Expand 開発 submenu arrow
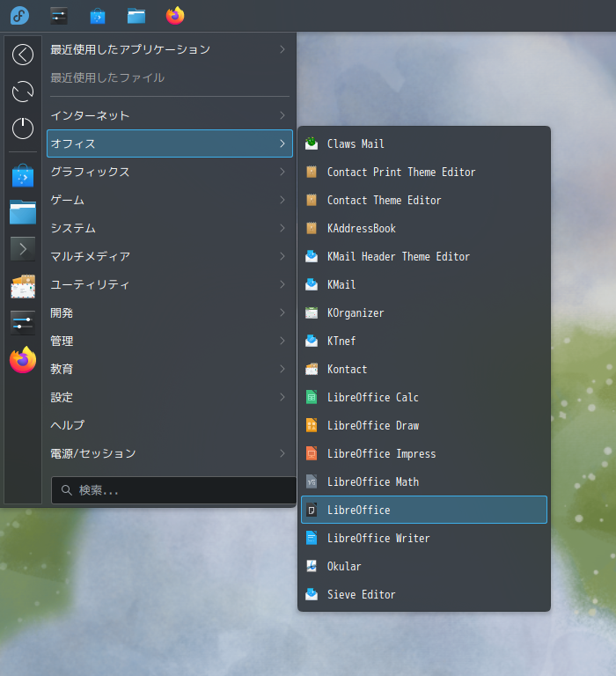Viewport: 616px width, 676px height. point(282,312)
